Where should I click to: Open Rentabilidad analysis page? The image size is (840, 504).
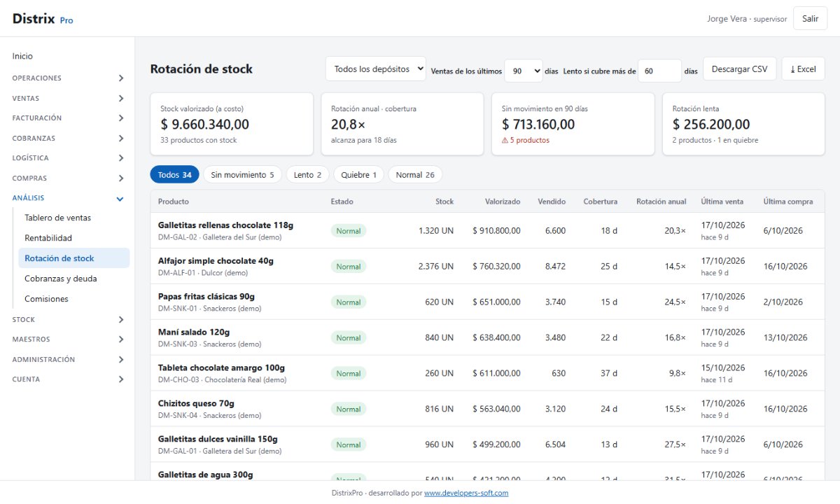[x=73, y=238]
